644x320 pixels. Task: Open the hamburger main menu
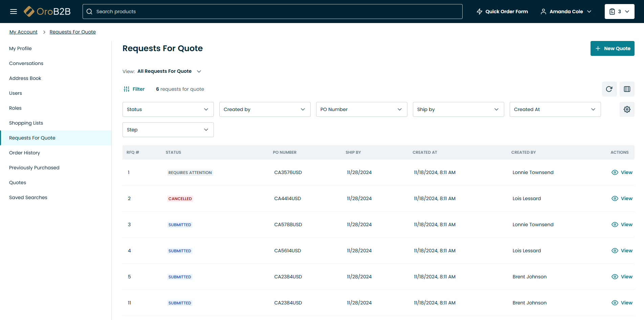14,12
